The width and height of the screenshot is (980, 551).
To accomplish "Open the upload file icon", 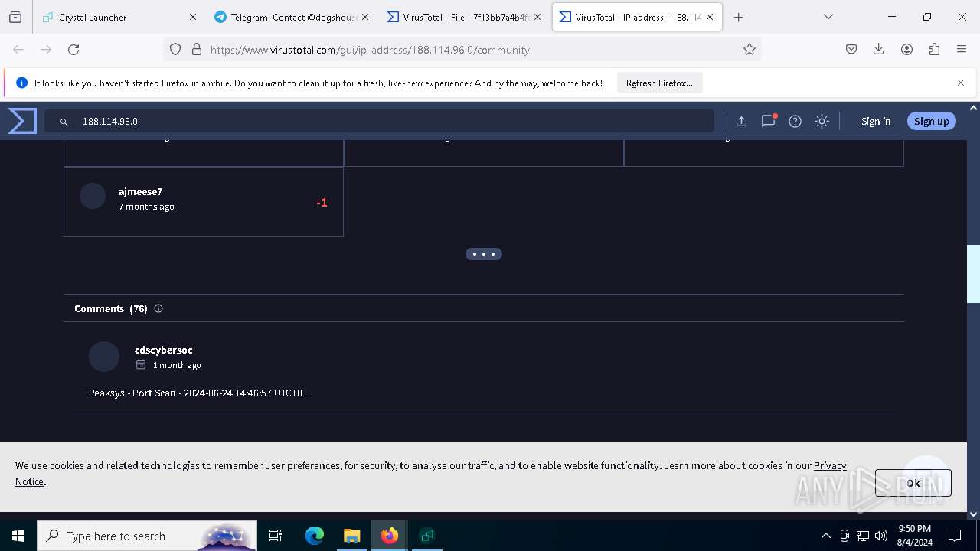I will pyautogui.click(x=741, y=121).
